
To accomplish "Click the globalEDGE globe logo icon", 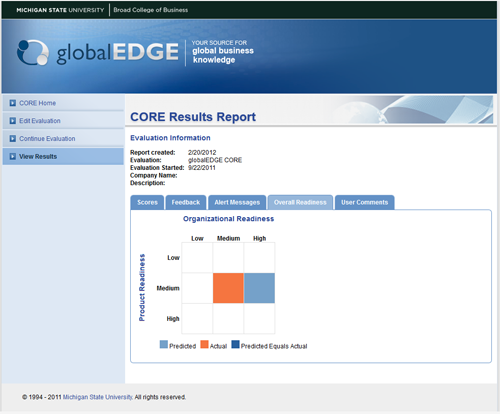I will point(33,53).
